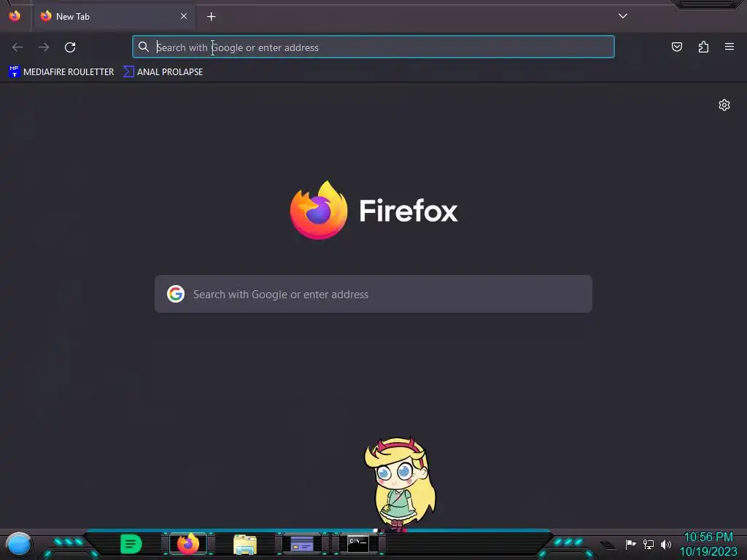The image size is (747, 560).
Task: Click the blonde cartoon character desktop pet
Action: (x=399, y=483)
